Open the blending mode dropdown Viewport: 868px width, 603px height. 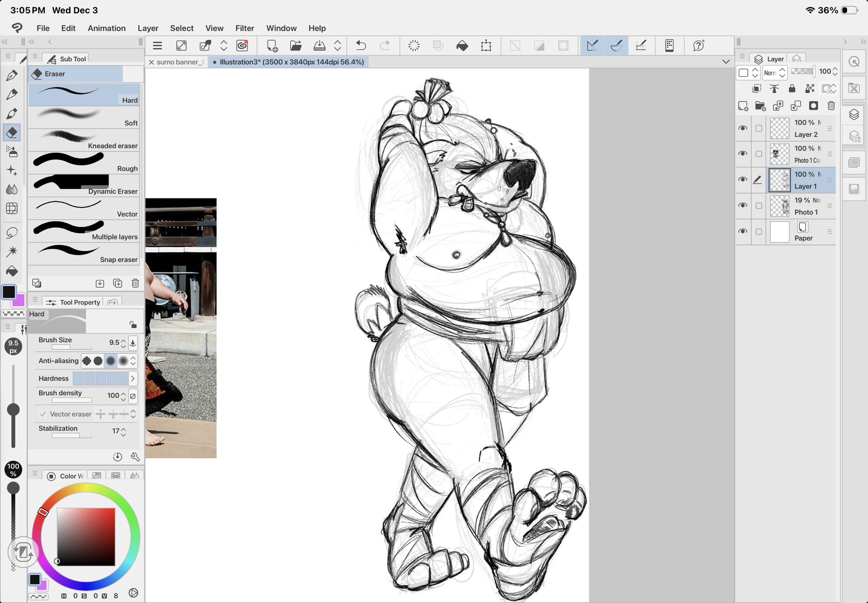click(775, 72)
